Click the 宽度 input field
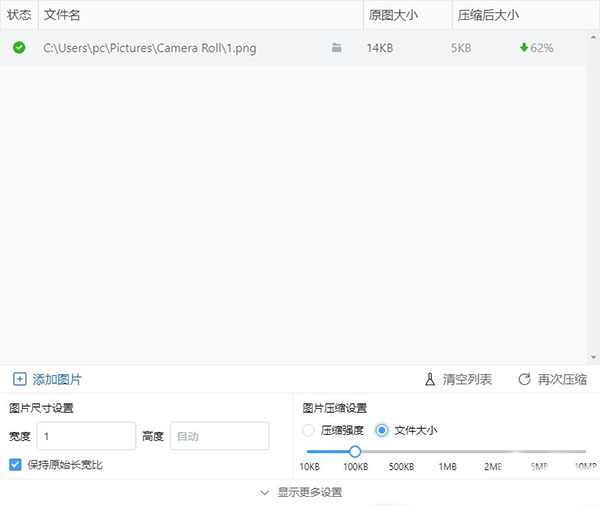The width and height of the screenshot is (600, 506). coord(86,436)
